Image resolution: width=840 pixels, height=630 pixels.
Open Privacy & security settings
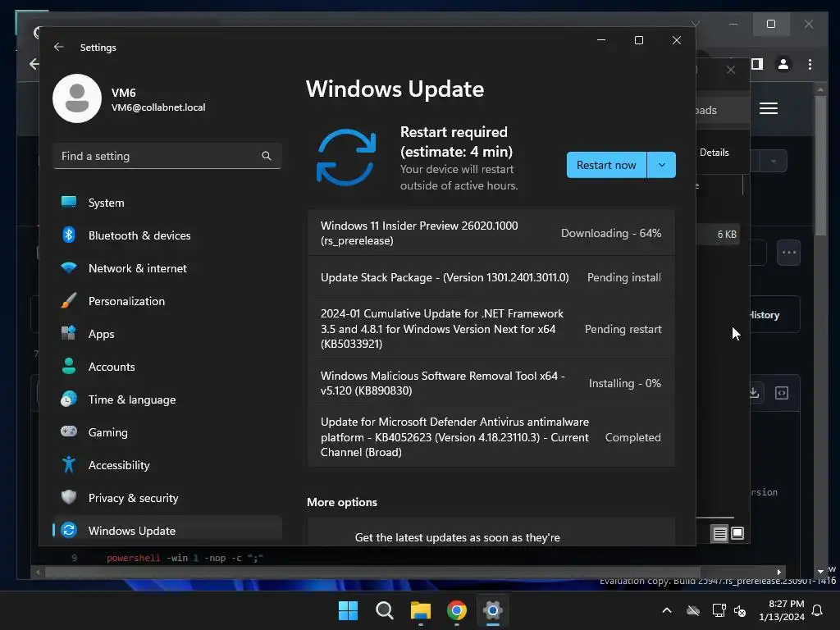167,498
